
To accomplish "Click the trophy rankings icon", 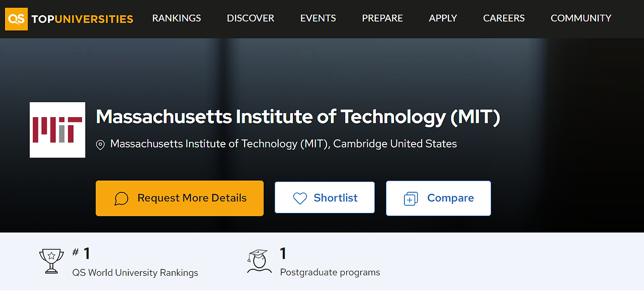I will click(x=51, y=261).
